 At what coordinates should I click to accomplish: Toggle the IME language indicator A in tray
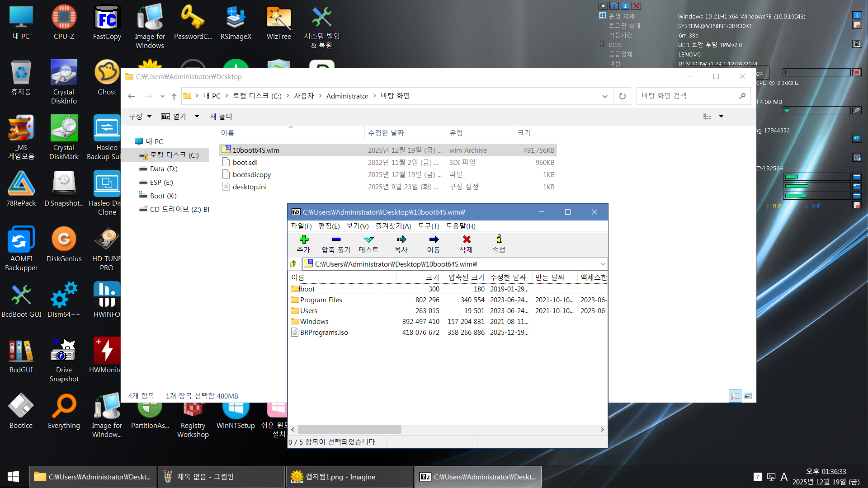click(784, 477)
